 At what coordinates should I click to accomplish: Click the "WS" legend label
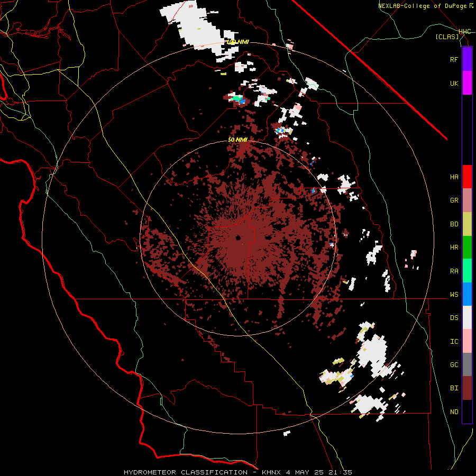[454, 295]
